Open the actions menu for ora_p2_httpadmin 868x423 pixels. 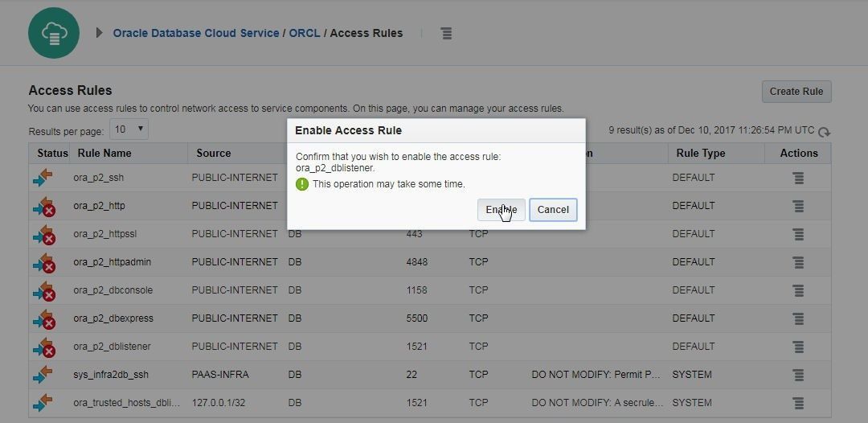tap(798, 262)
